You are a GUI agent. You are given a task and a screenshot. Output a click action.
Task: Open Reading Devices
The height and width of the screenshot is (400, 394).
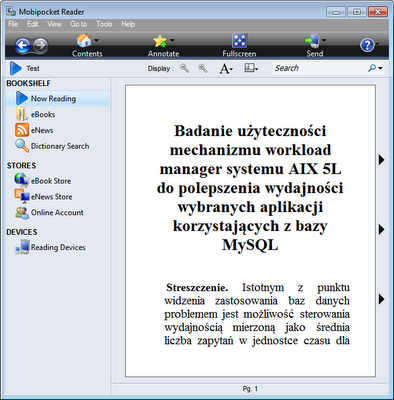(x=58, y=247)
